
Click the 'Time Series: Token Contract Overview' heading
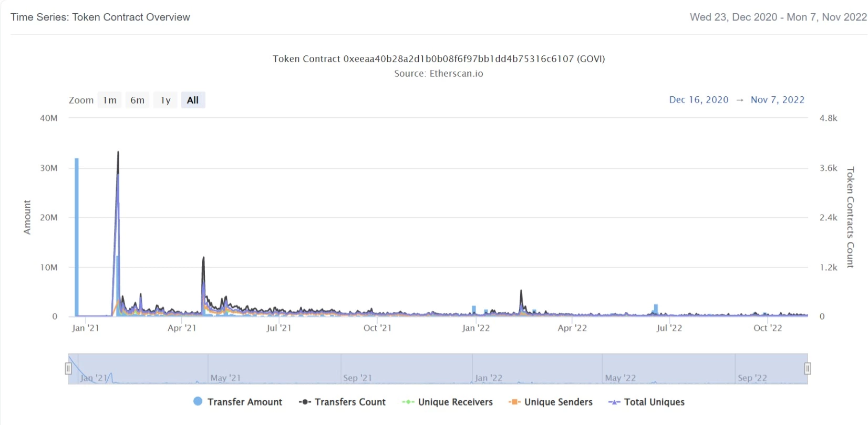pos(100,17)
